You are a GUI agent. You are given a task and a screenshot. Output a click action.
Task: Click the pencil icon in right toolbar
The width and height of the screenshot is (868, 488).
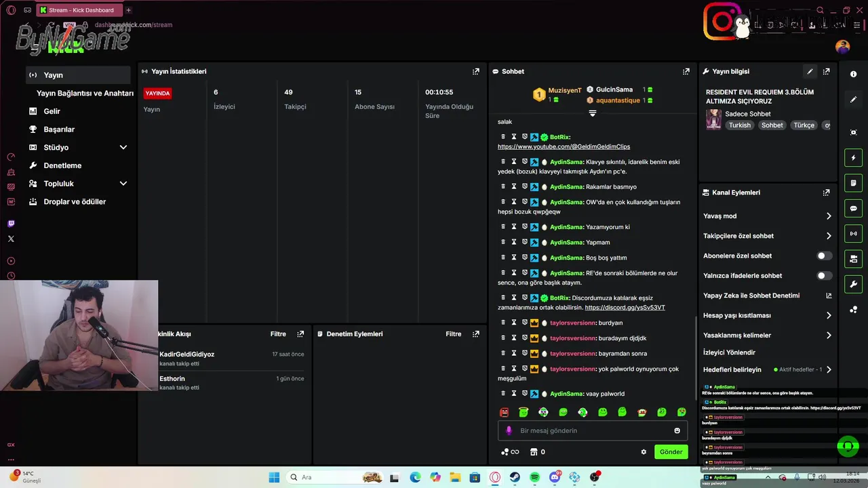pos(854,100)
